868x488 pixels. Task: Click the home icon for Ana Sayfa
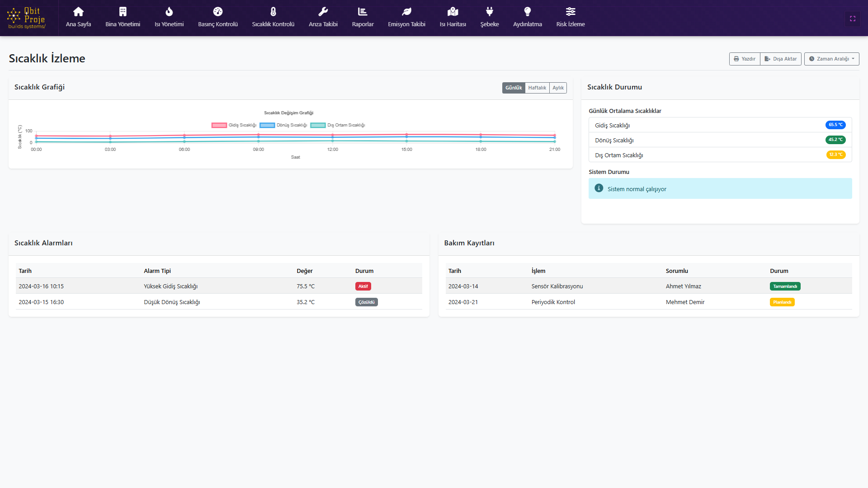tap(78, 12)
